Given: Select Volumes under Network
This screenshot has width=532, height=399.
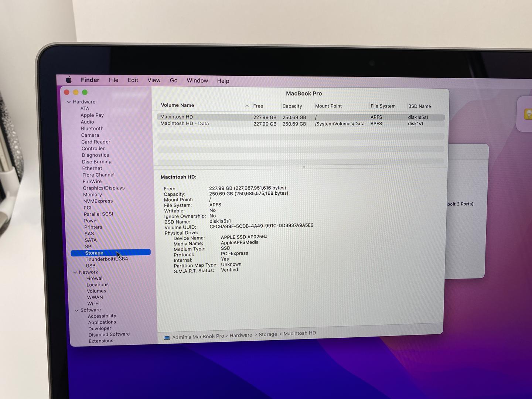Looking at the screenshot, I should click(96, 291).
